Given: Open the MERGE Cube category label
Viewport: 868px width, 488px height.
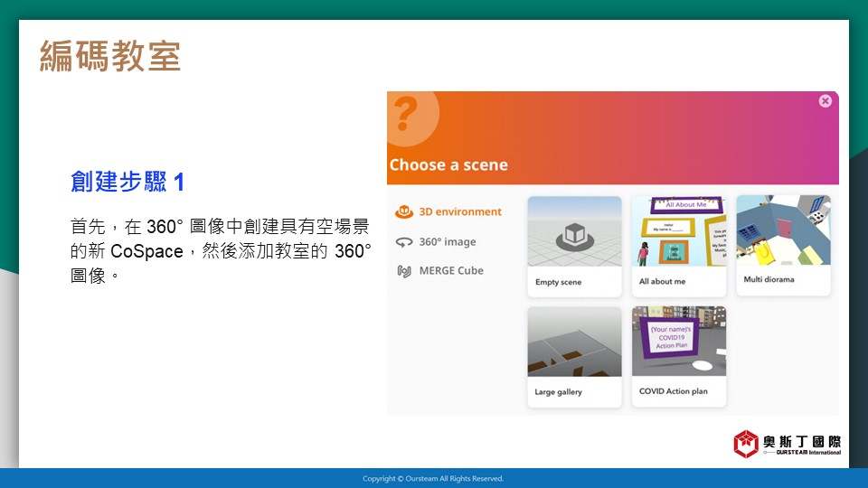Looking at the screenshot, I should 450,271.
